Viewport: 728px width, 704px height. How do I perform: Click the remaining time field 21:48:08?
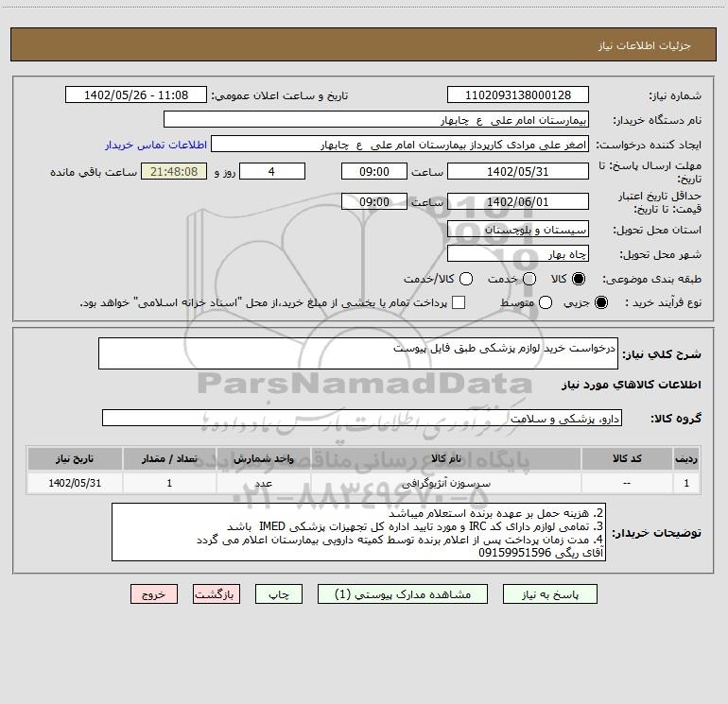pyautogui.click(x=174, y=171)
